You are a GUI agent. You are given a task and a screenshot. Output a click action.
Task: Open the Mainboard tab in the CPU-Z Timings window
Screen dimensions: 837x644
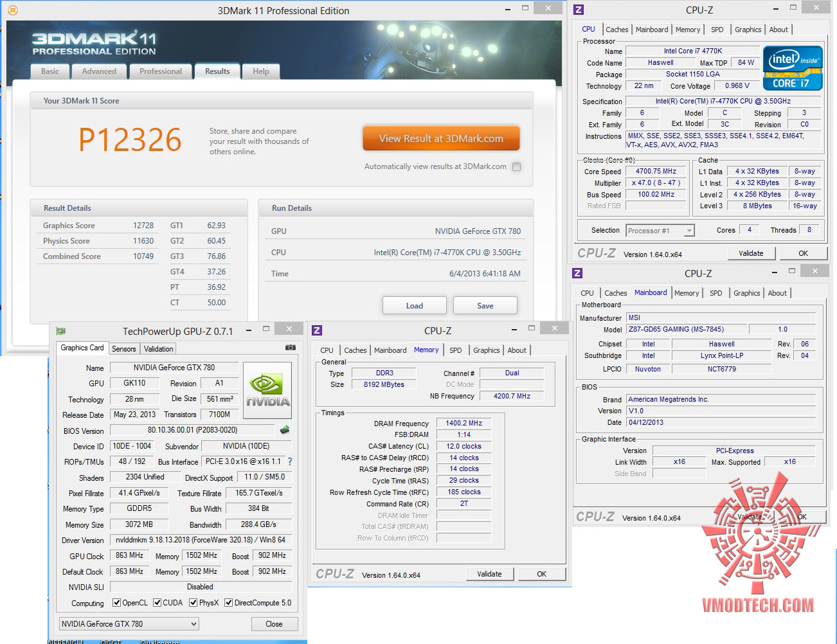coord(390,350)
